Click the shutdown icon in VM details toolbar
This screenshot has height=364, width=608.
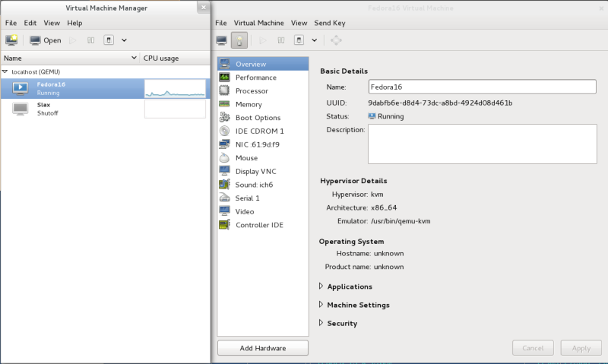coord(299,40)
